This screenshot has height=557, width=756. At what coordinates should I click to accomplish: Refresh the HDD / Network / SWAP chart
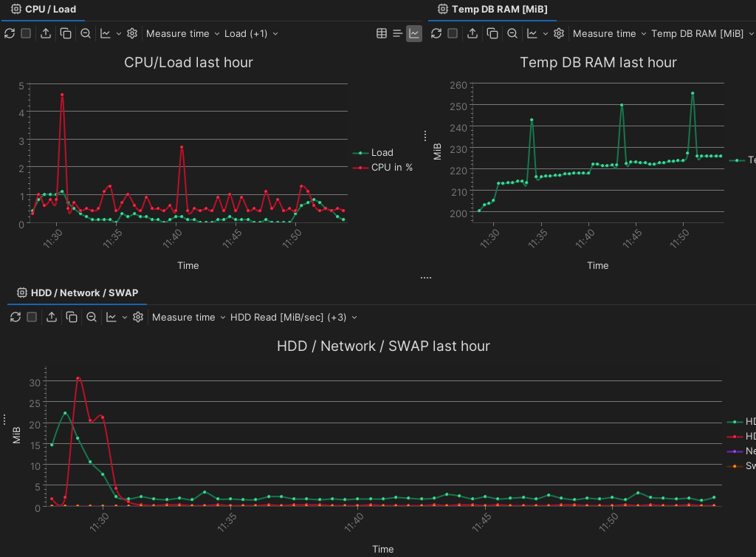click(x=16, y=317)
